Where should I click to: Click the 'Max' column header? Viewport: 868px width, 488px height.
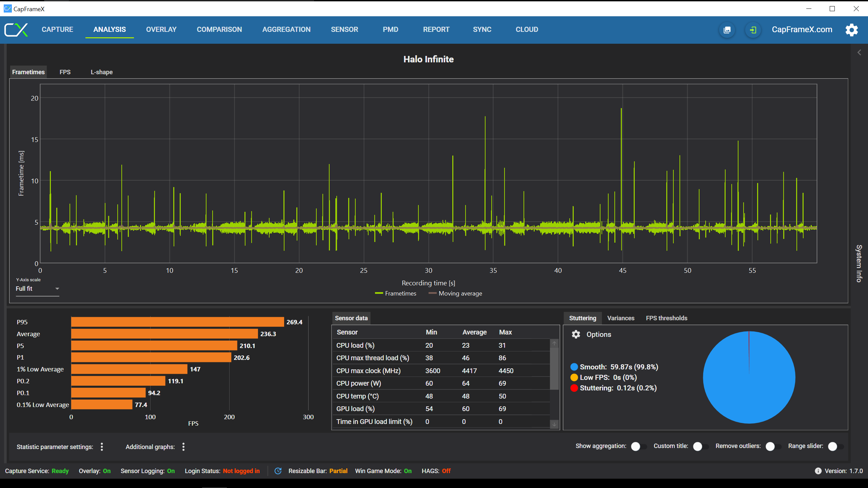pyautogui.click(x=505, y=332)
